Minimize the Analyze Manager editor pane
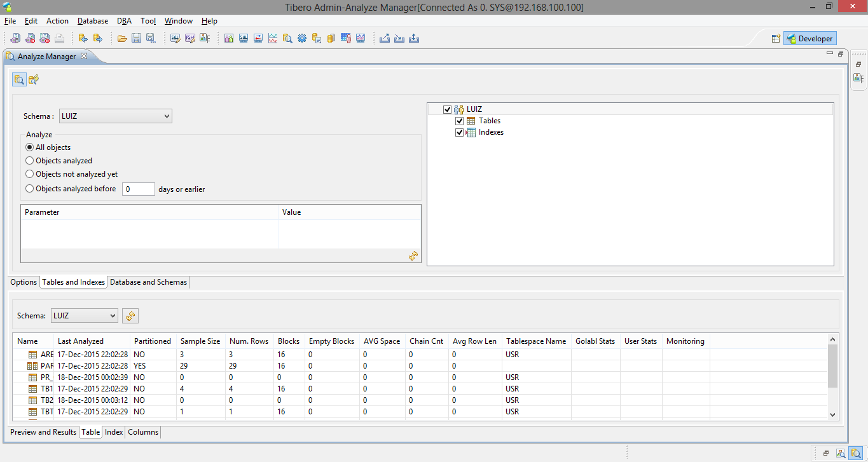The width and height of the screenshot is (868, 462). [x=829, y=54]
